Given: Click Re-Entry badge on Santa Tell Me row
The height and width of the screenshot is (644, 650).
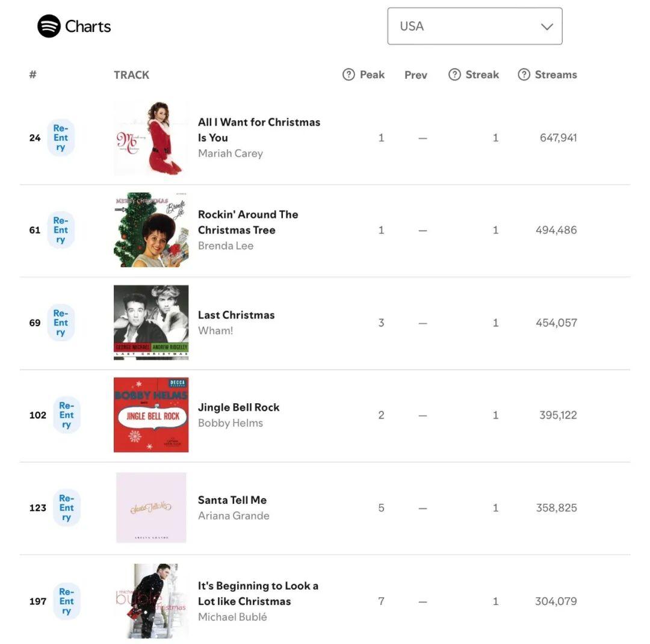Looking at the screenshot, I should coord(66,508).
